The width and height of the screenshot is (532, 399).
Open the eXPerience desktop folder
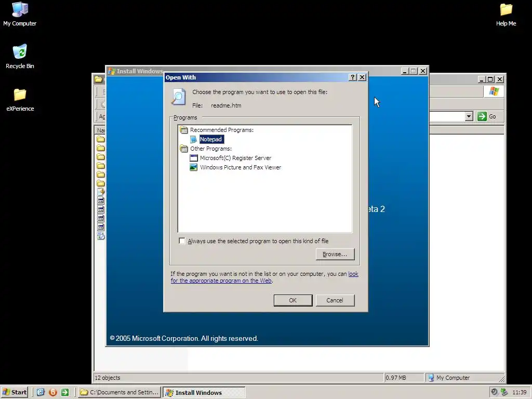tap(20, 100)
